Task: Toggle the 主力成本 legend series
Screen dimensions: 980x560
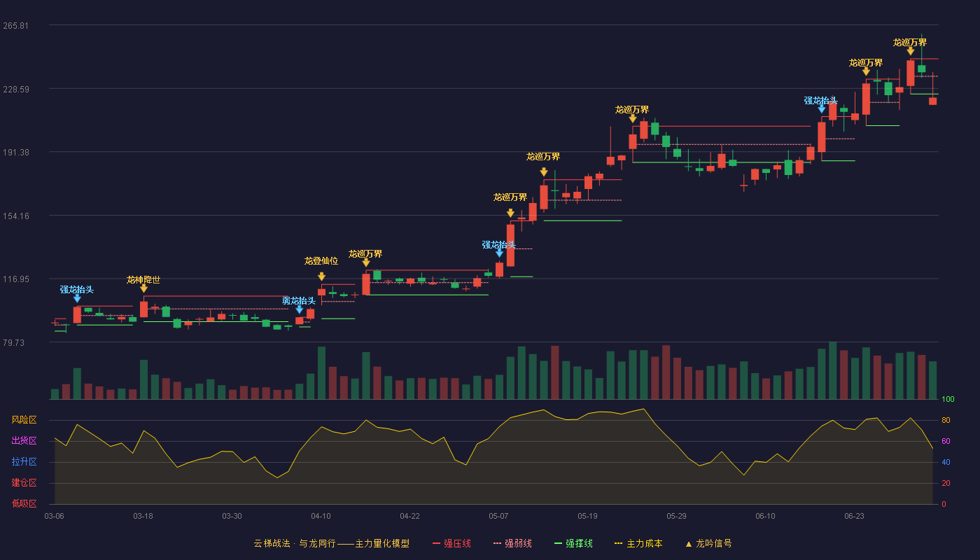Action: pyautogui.click(x=638, y=543)
